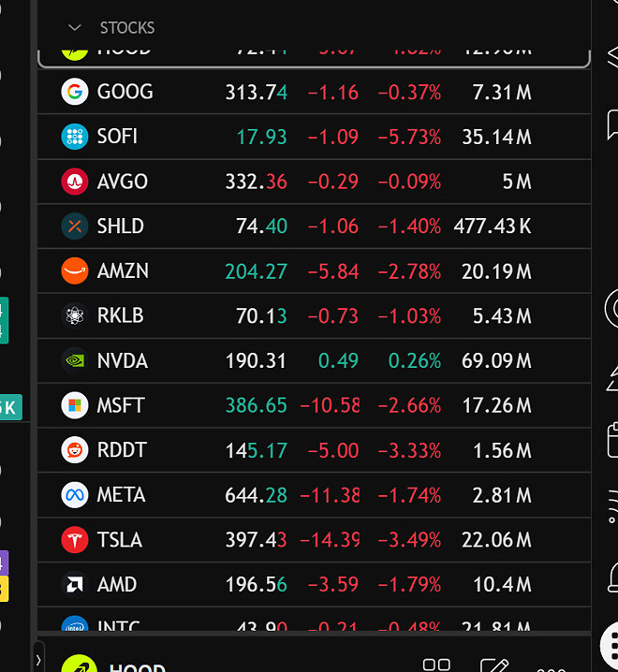Click the Microsoft logo icon
The image size is (618, 672).
[75, 406]
